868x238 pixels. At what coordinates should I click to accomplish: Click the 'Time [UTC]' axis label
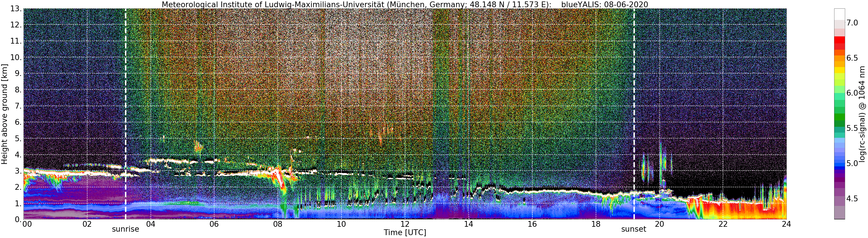[405, 233]
